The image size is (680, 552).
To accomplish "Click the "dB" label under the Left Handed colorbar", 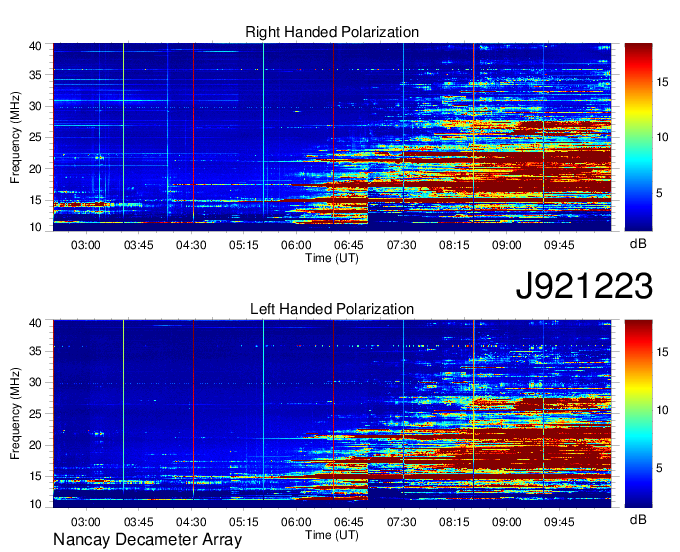I will tap(638, 519).
